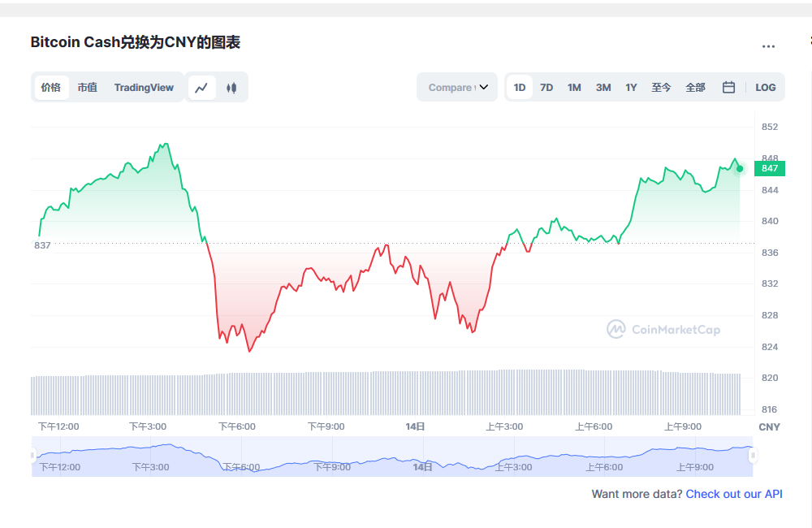Click the 852 axis value

click(770, 127)
